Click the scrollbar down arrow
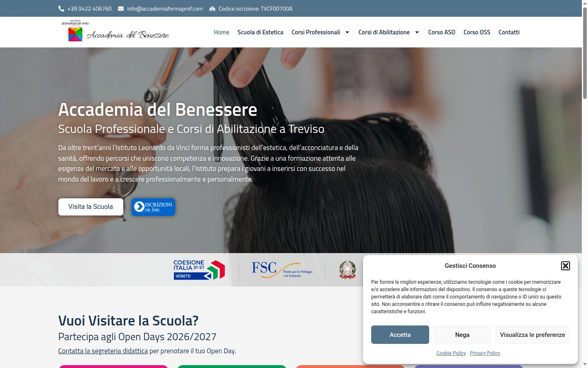The height and width of the screenshot is (368, 588). click(585, 364)
